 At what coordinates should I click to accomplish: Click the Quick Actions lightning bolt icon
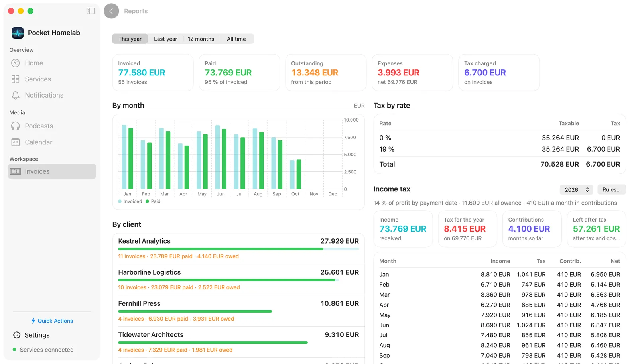[x=33, y=321]
